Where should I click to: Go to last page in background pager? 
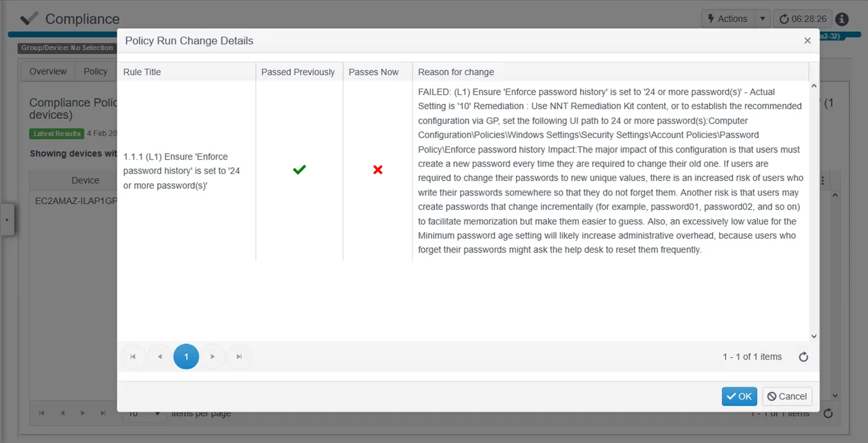[103, 414]
